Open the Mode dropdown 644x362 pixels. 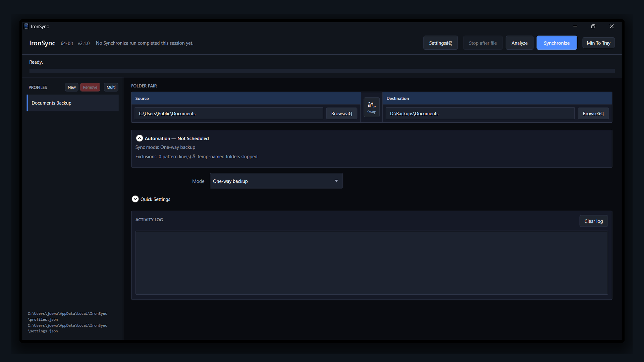276,181
